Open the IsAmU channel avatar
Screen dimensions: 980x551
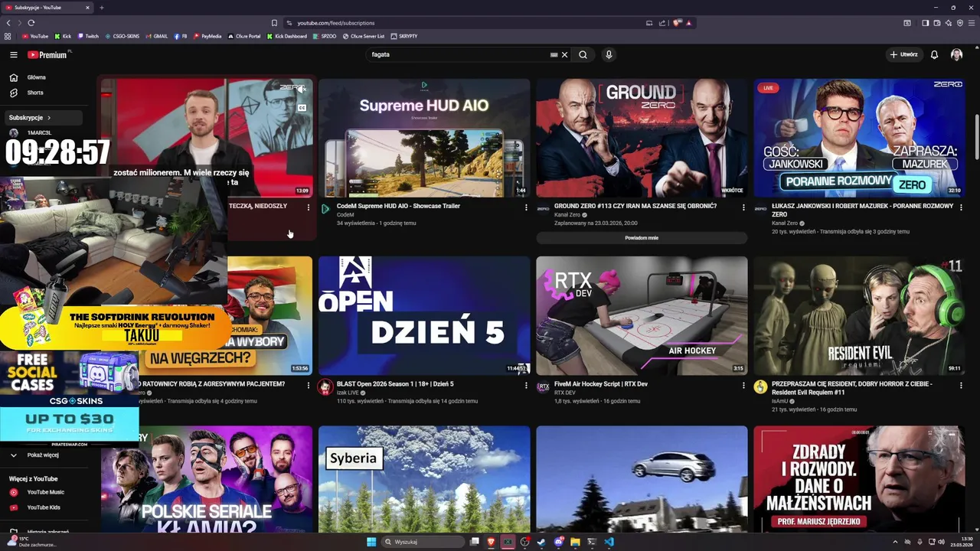(x=760, y=386)
